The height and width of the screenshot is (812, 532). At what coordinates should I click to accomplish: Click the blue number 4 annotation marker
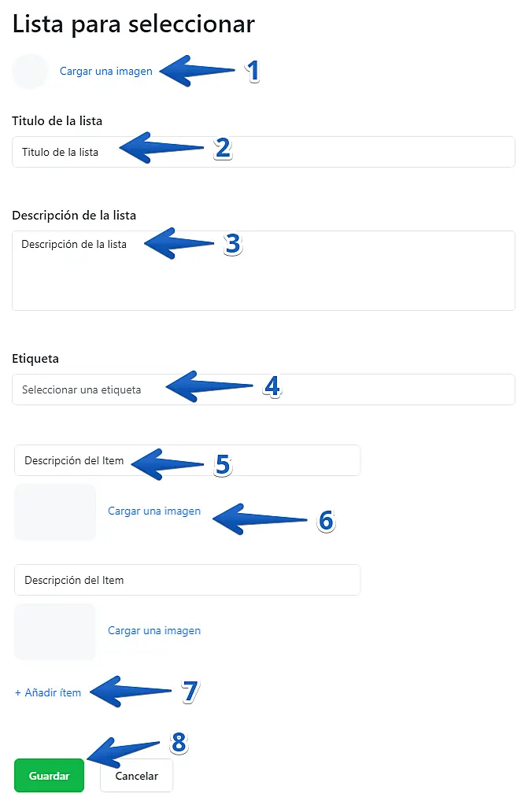(x=272, y=386)
